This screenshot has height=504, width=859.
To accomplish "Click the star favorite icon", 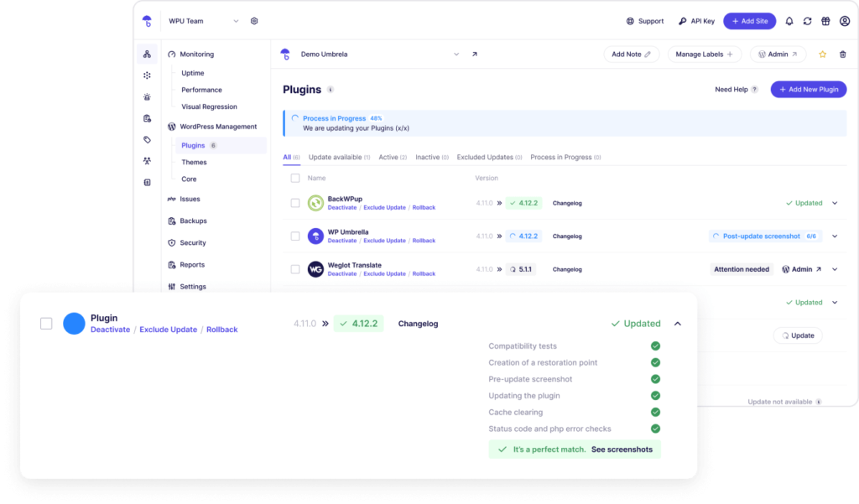I will click(x=822, y=55).
